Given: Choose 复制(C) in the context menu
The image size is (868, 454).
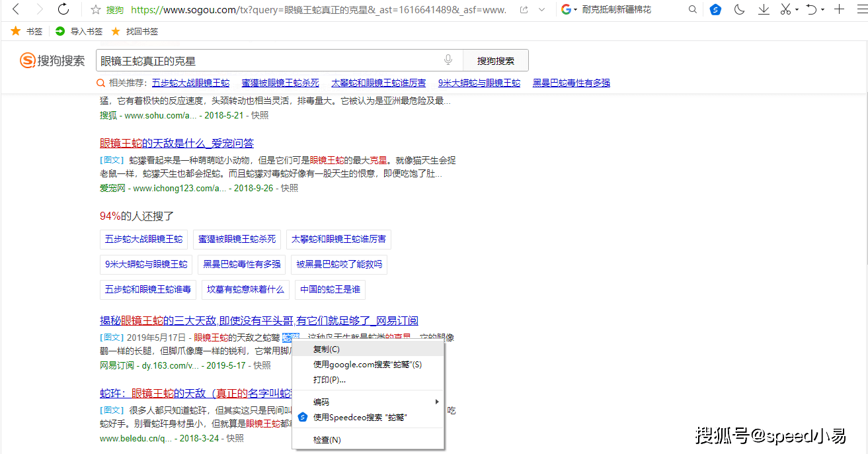Looking at the screenshot, I should coord(368,349).
